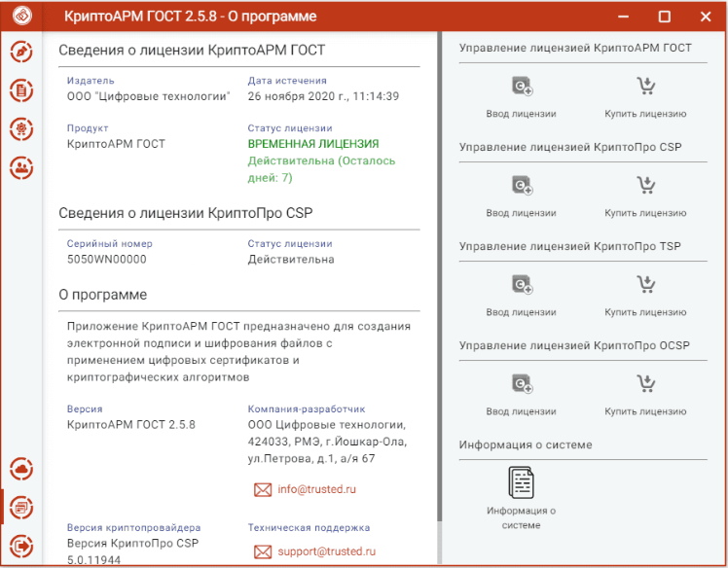
Task: Click Купить лицензию cart for КриптоПро CSP
Action: (646, 185)
